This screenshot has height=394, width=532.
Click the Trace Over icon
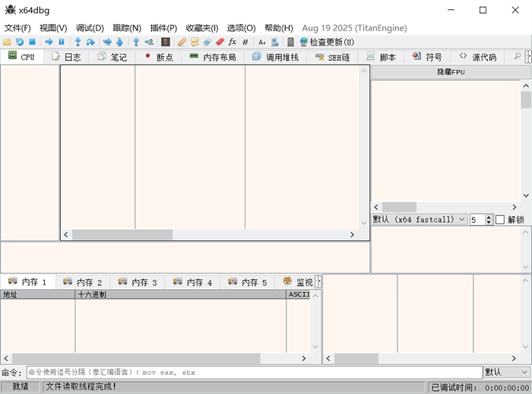coord(120,42)
